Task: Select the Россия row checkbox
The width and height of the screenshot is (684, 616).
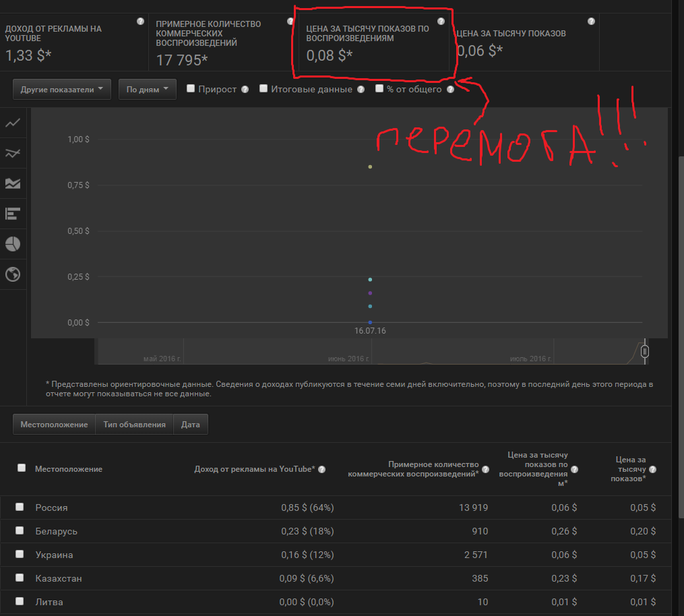Action: [x=20, y=507]
